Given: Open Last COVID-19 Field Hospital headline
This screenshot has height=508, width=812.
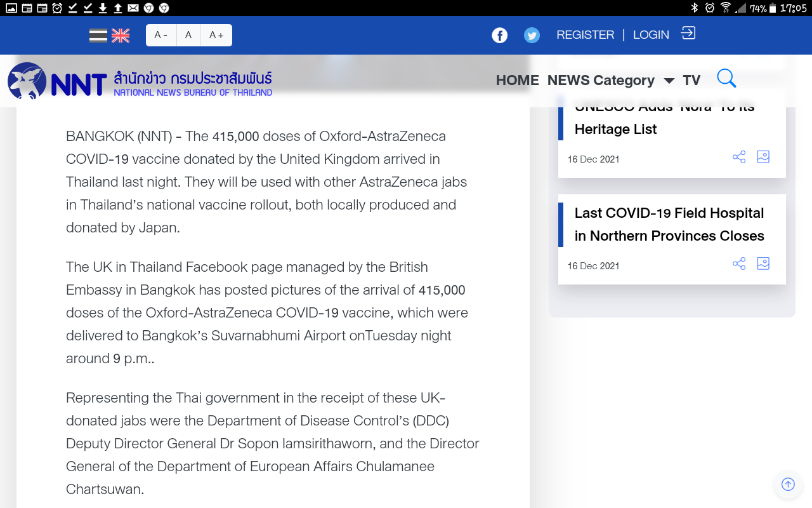Looking at the screenshot, I should [x=669, y=224].
